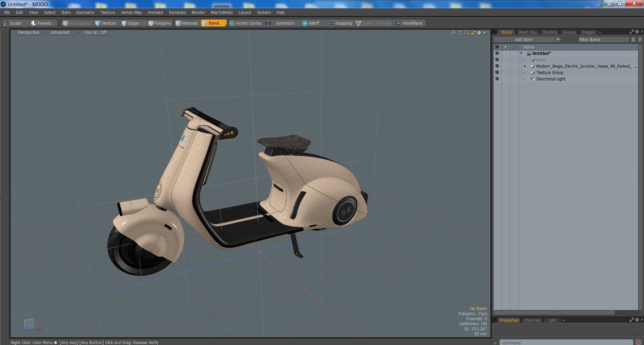
Task: Click the command record circle button
Action: 638,342
